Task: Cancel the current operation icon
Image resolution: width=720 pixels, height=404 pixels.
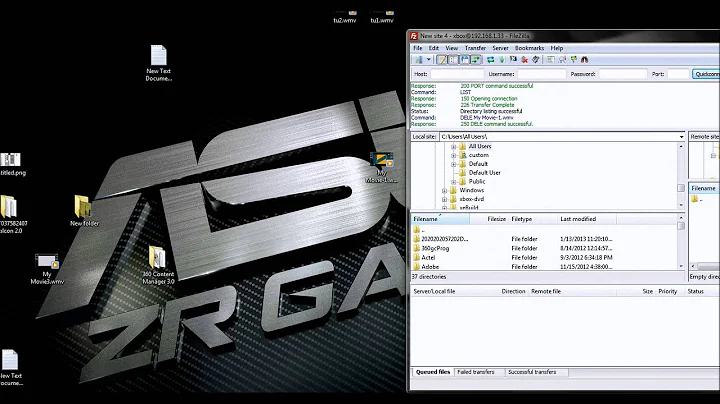Action: 513,60
